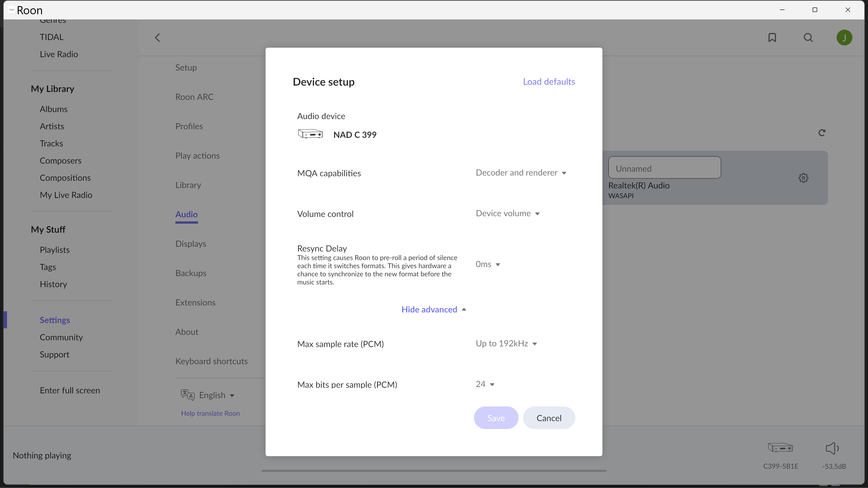Click Enter full screen

pos(70,390)
